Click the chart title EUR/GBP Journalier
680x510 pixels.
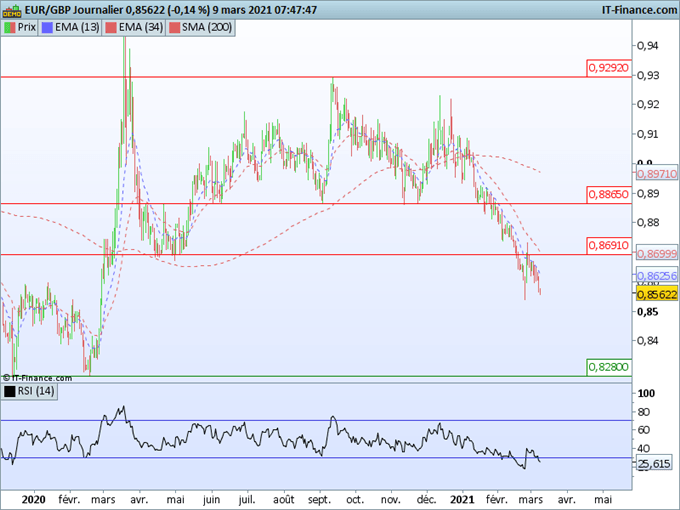pyautogui.click(x=73, y=10)
